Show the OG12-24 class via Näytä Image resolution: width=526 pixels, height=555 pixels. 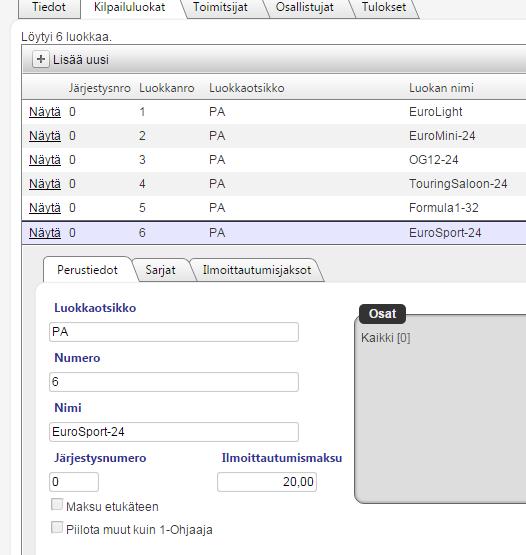(45, 160)
